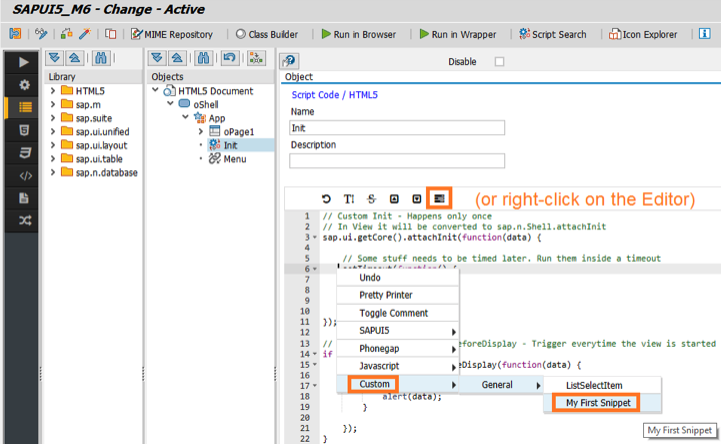Expand the sap.n.database library folder

point(52,172)
